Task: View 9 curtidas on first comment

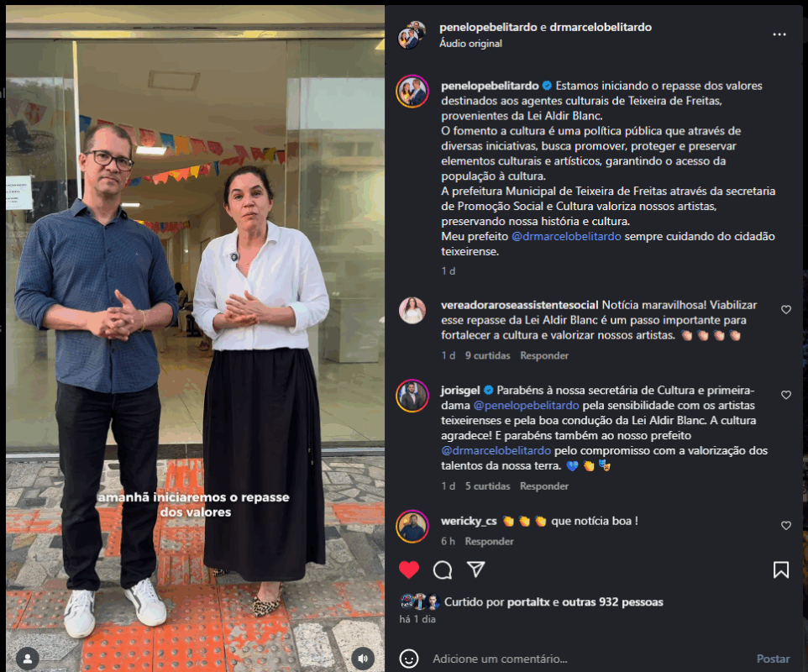Action: [487, 355]
